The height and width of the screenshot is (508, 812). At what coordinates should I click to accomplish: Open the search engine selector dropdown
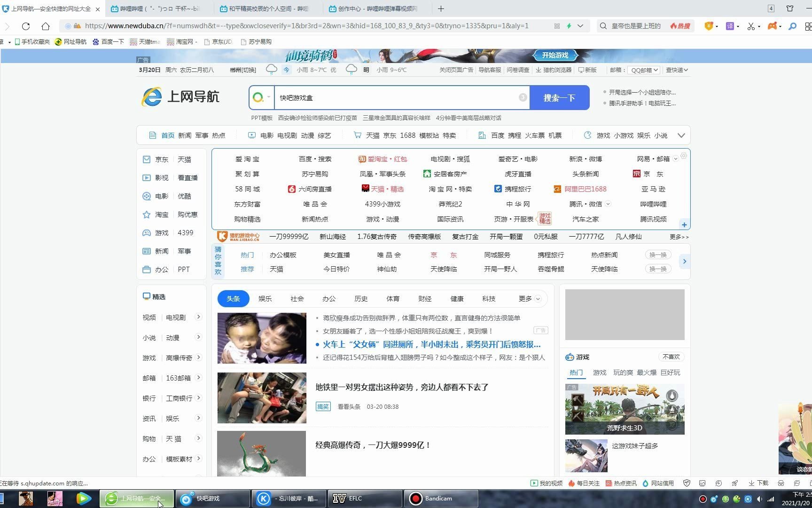tap(262, 98)
